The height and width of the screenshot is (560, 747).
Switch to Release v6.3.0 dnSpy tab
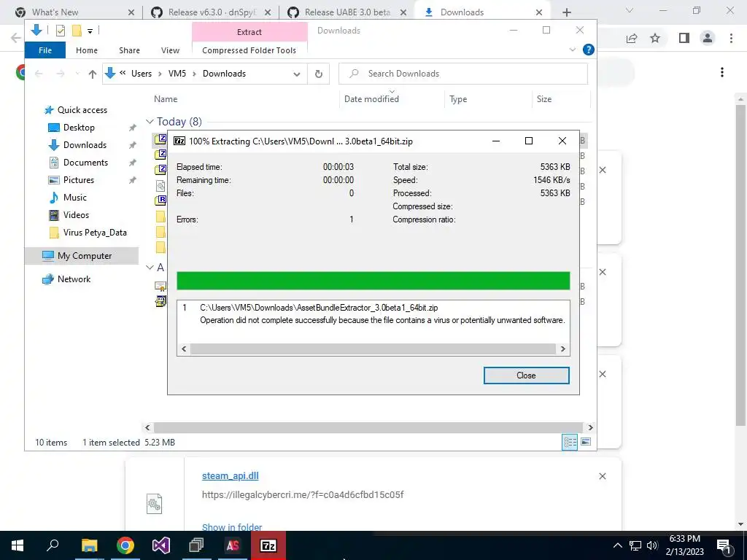tap(212, 12)
